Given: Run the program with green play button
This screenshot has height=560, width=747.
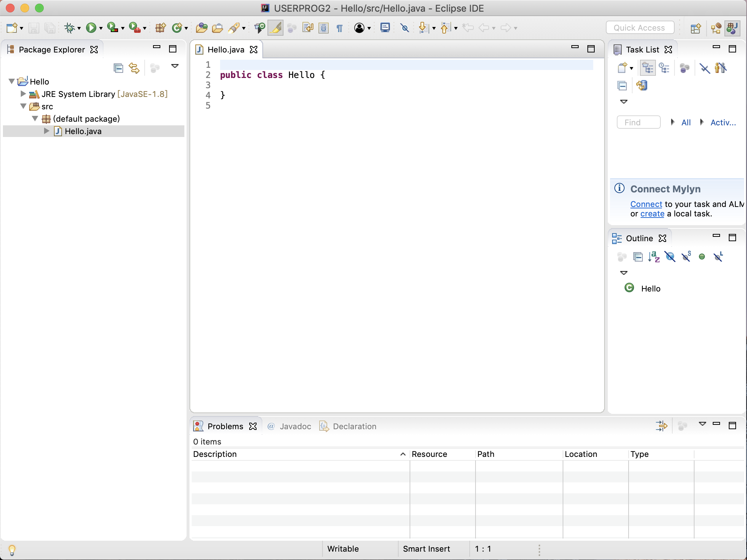Looking at the screenshot, I should pyautogui.click(x=91, y=28).
